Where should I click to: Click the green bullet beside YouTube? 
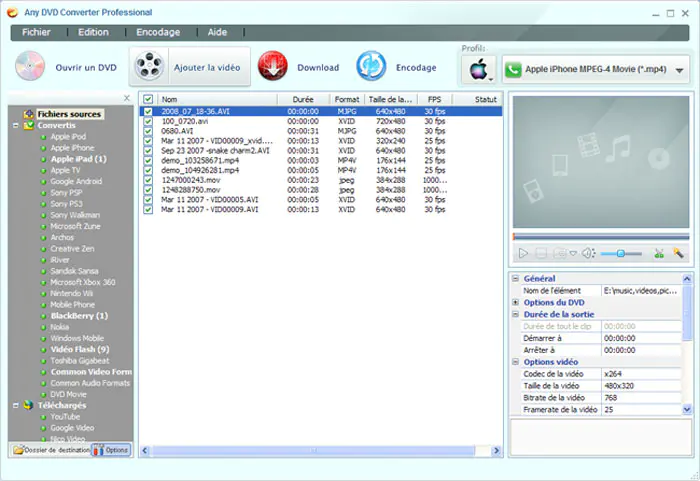[x=43, y=417]
